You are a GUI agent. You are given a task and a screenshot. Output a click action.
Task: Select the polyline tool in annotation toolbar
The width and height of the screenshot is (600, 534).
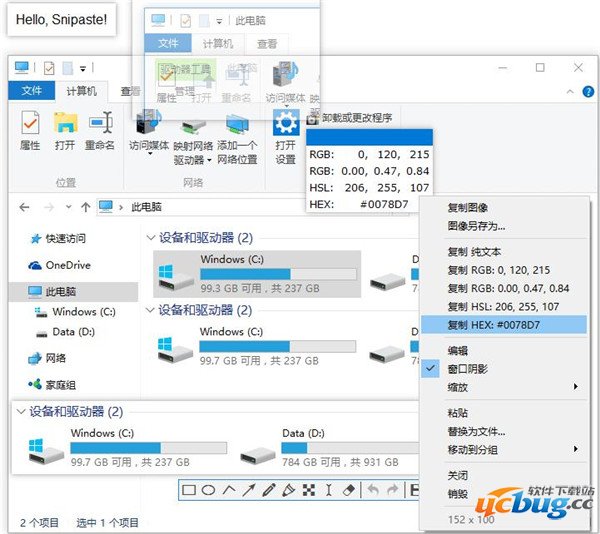(229, 490)
